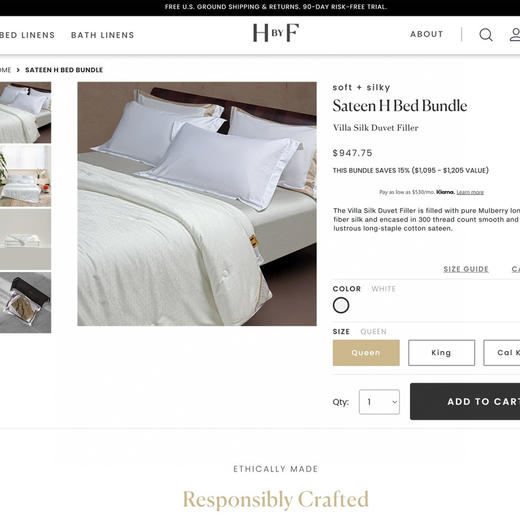Click Klarna Learn more link
This screenshot has height=520, width=520.
[x=470, y=192]
